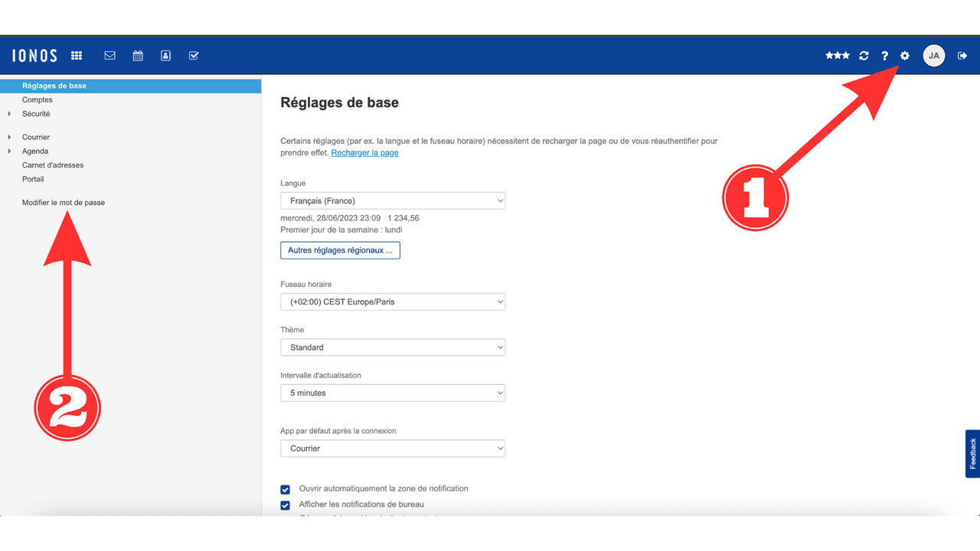Image resolution: width=980 pixels, height=551 pixels.
Task: Toggle 'Afficher les notifications de bureau' checkbox
Action: point(286,506)
